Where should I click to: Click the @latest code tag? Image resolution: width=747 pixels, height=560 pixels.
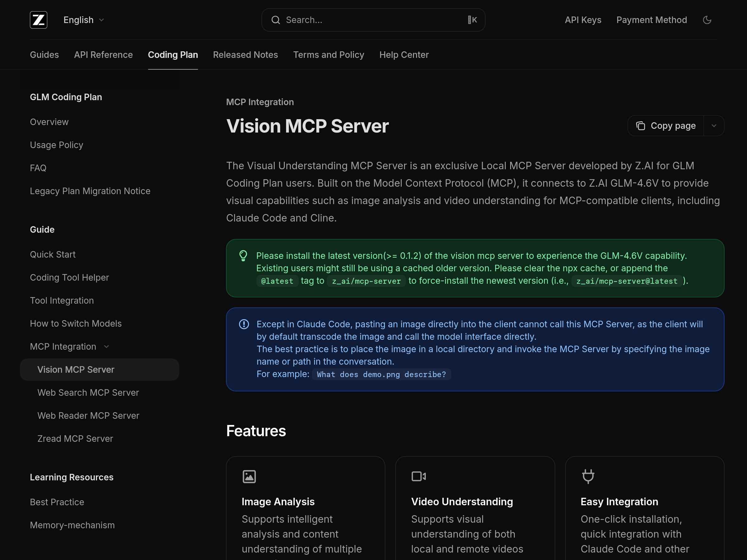(x=277, y=281)
